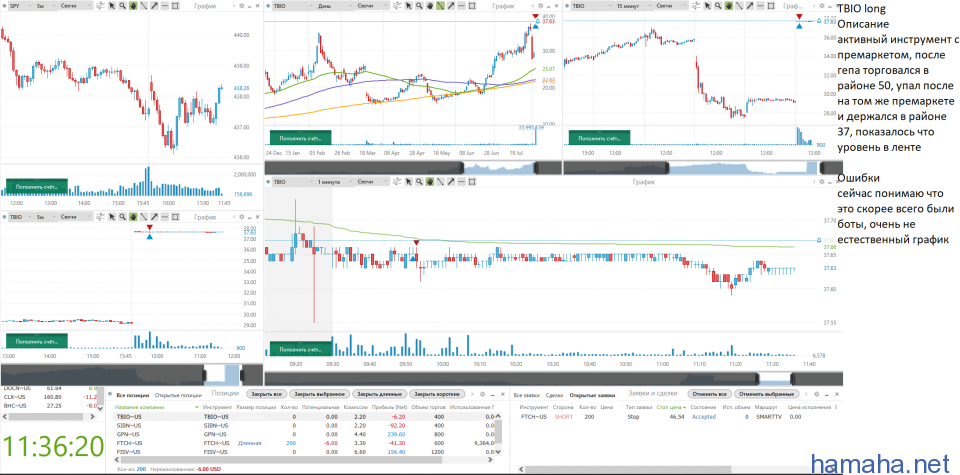
Task: Toggle the hand pan tool in SPY chart
Action: point(133,6)
